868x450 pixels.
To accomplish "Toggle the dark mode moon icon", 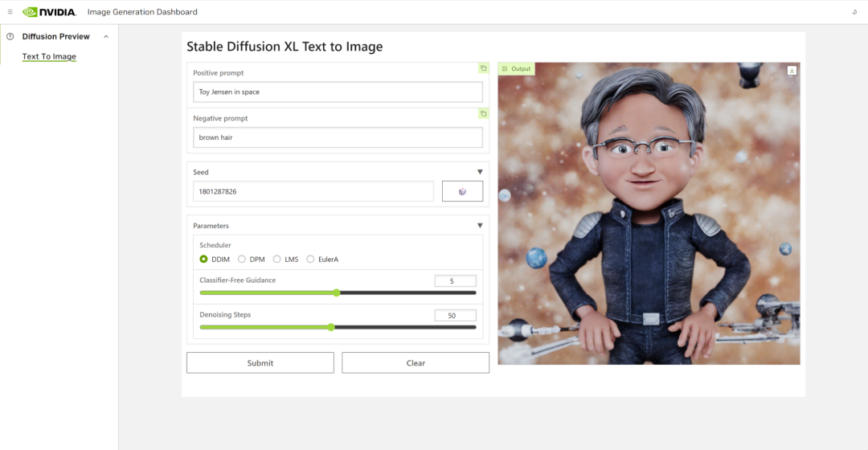I will click(x=854, y=12).
